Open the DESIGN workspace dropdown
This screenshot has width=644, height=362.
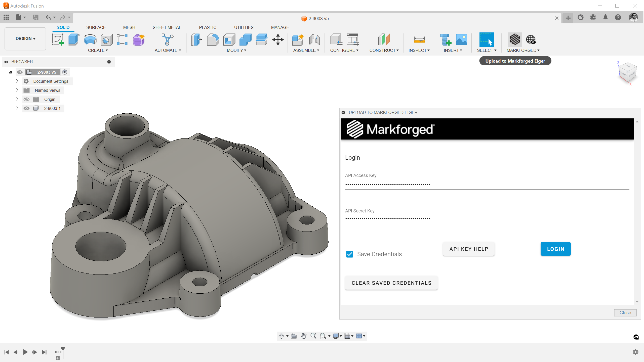pos(25,38)
